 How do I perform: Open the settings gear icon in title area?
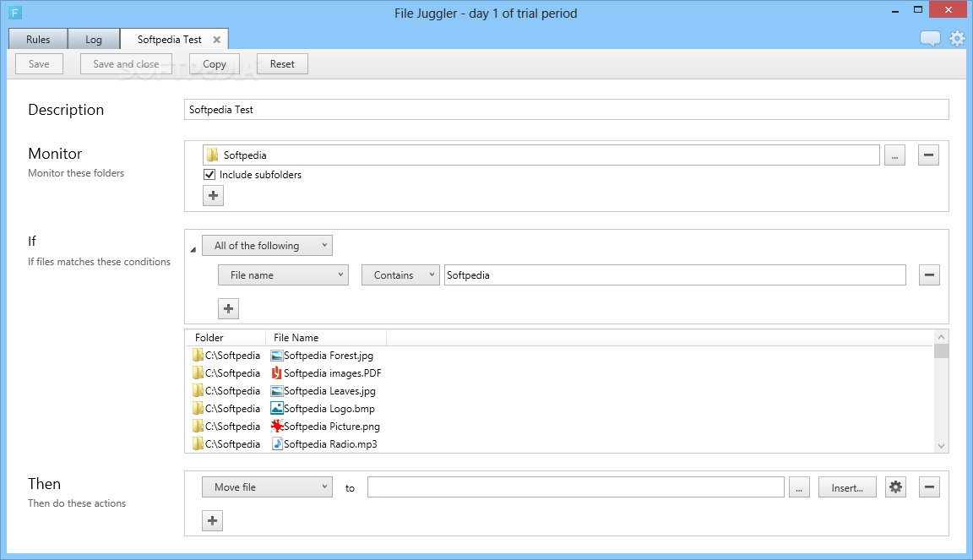click(x=958, y=39)
